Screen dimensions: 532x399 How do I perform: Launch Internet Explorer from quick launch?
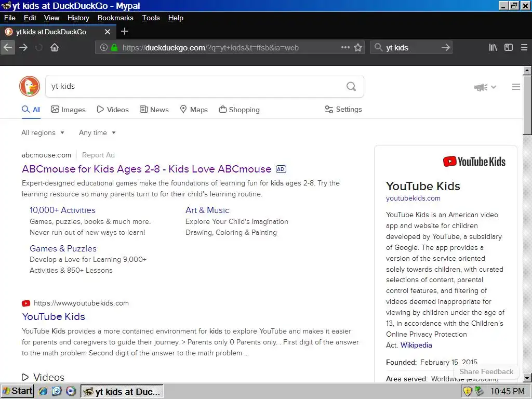tap(43, 391)
